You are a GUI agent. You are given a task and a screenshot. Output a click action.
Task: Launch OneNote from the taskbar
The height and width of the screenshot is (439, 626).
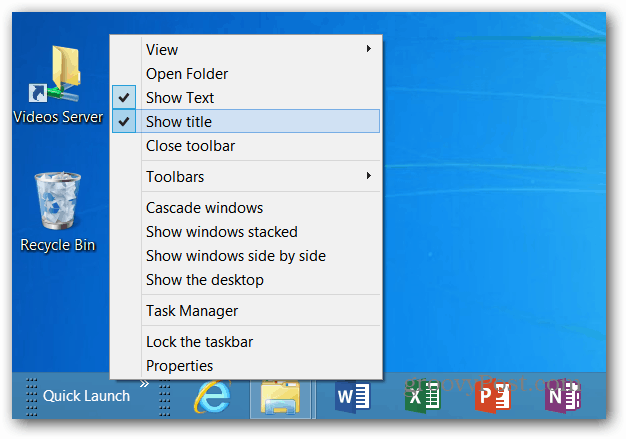pyautogui.click(x=563, y=397)
